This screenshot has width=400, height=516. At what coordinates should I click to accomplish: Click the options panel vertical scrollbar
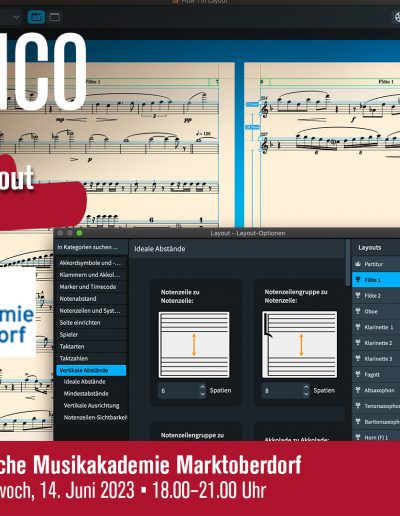(x=348, y=263)
